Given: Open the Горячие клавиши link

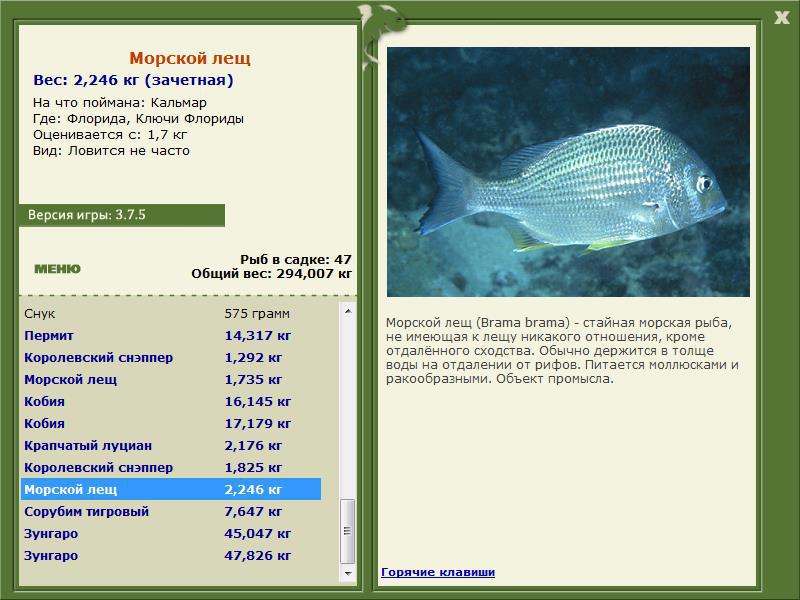Looking at the screenshot, I should 438,572.
